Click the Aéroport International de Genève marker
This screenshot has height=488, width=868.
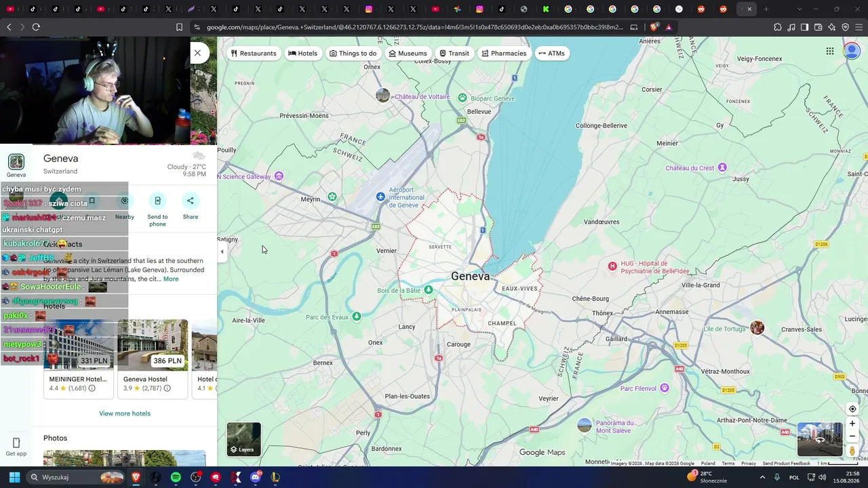[x=381, y=197]
